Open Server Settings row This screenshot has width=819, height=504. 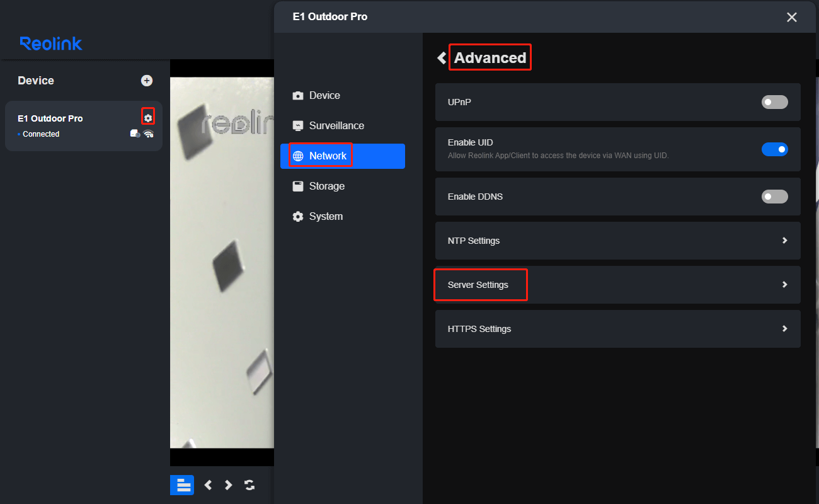tap(618, 285)
